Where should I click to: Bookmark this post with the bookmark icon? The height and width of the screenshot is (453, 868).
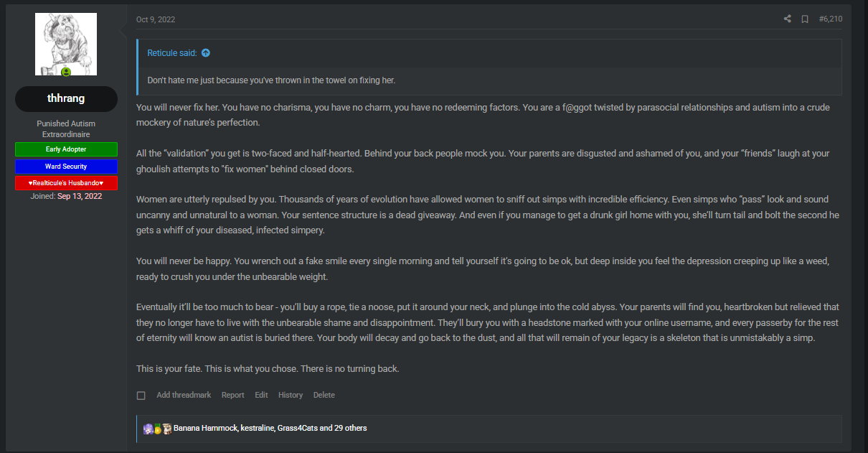click(805, 19)
